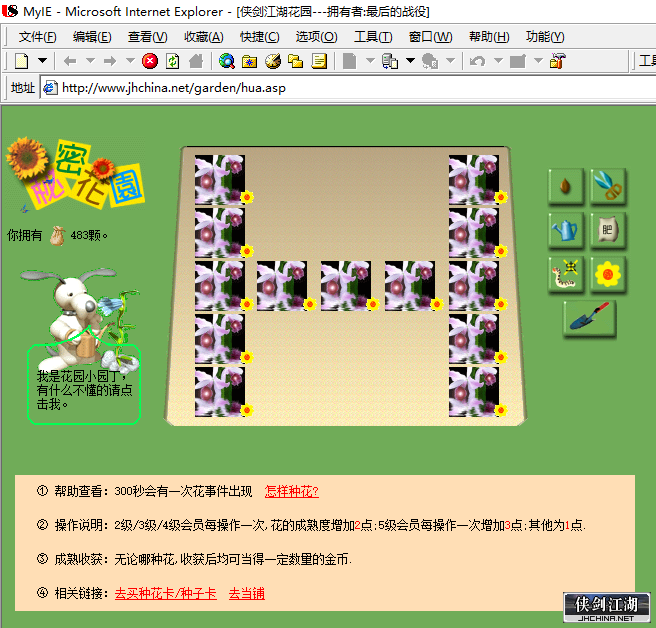Open the 快捷(C) menu
This screenshot has width=656, height=628.
coord(259,37)
